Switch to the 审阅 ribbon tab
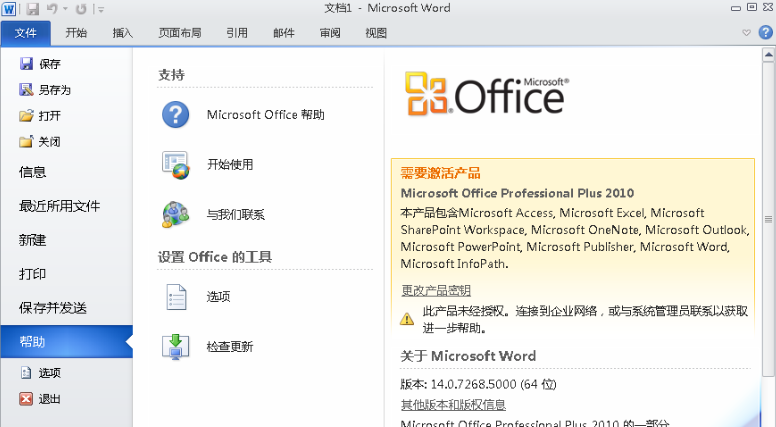This screenshot has height=427, width=776. [x=330, y=33]
